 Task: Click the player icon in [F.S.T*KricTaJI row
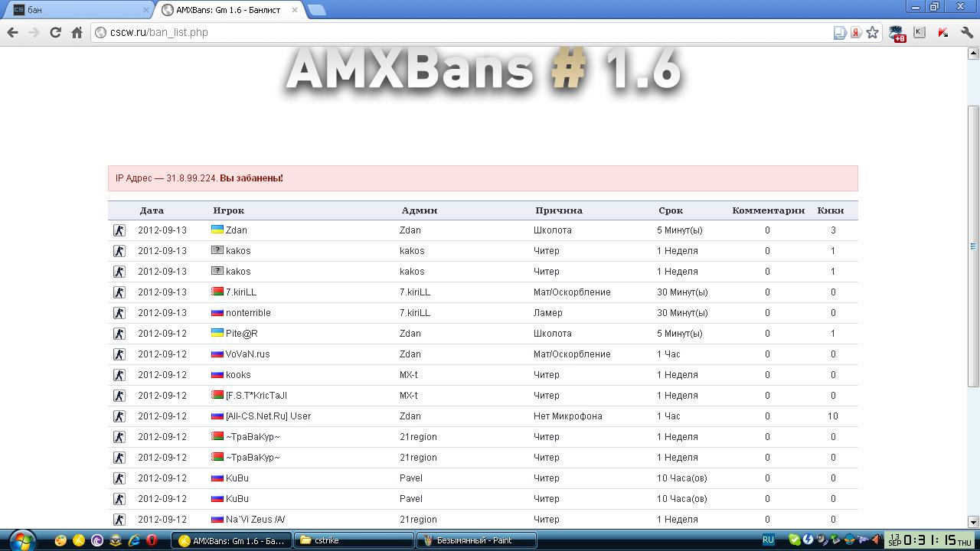[x=119, y=395]
